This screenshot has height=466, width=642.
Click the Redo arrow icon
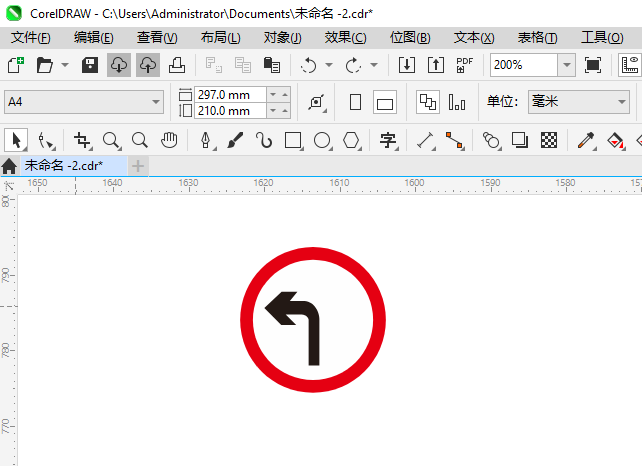(x=353, y=65)
